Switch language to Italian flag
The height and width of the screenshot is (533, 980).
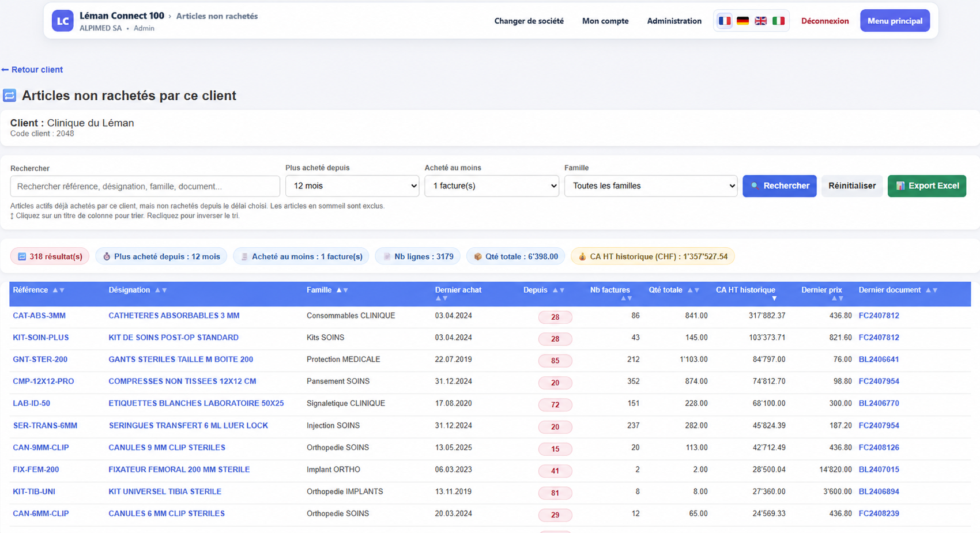(x=778, y=21)
